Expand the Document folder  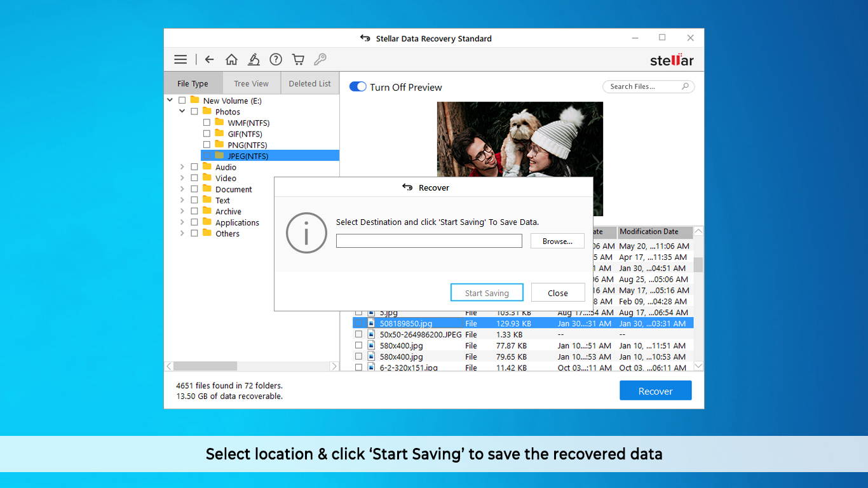(x=182, y=189)
